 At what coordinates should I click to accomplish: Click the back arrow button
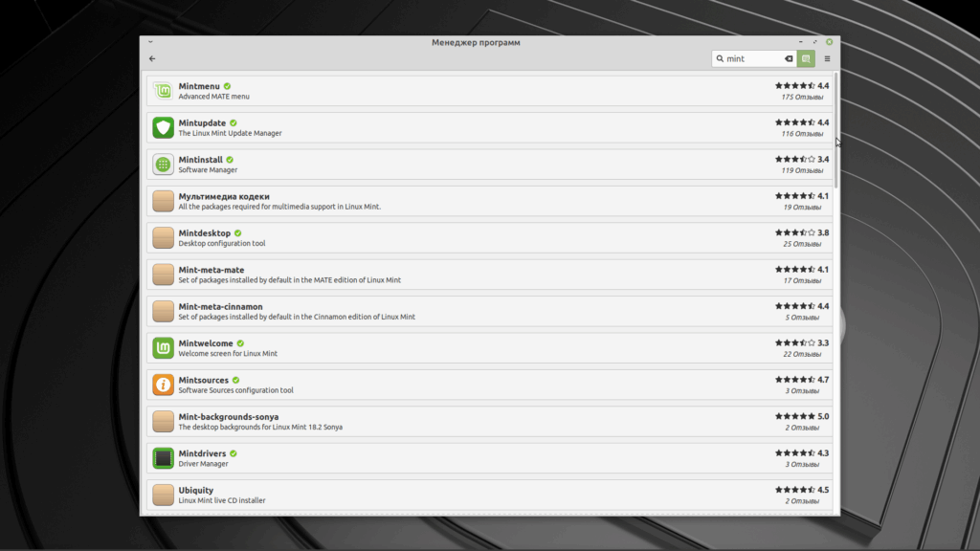point(152,58)
